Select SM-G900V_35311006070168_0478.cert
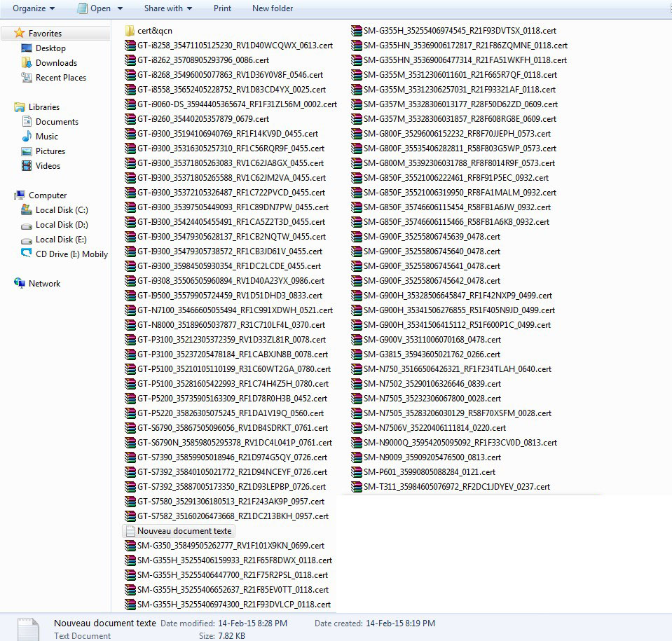Viewport: 672px width, 641px height. pyautogui.click(x=425, y=339)
